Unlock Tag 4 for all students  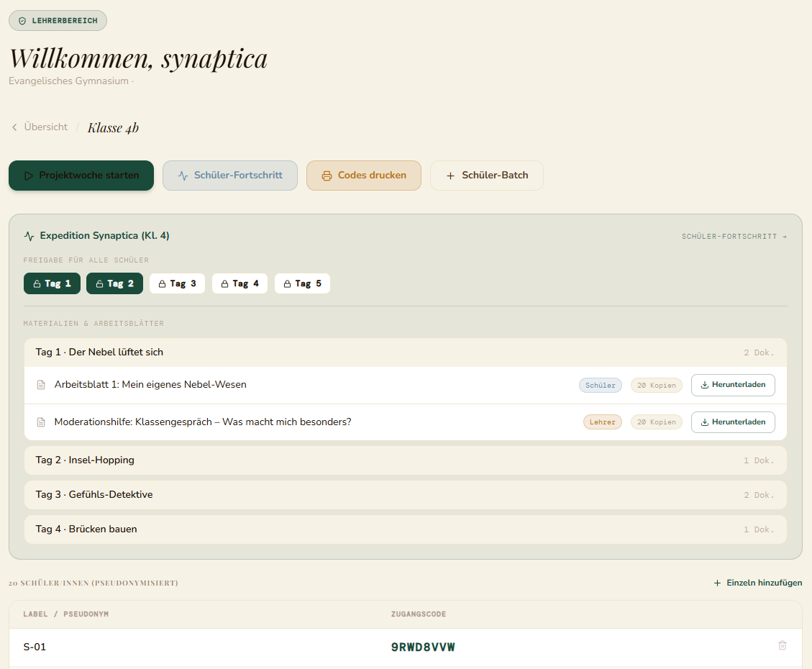pos(240,283)
